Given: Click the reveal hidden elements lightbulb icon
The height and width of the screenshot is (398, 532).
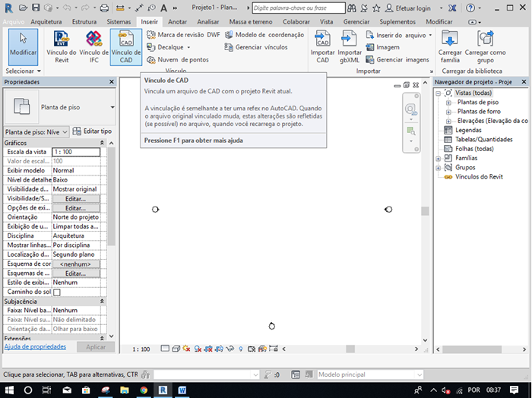Looking at the screenshot, I should click(x=241, y=349).
